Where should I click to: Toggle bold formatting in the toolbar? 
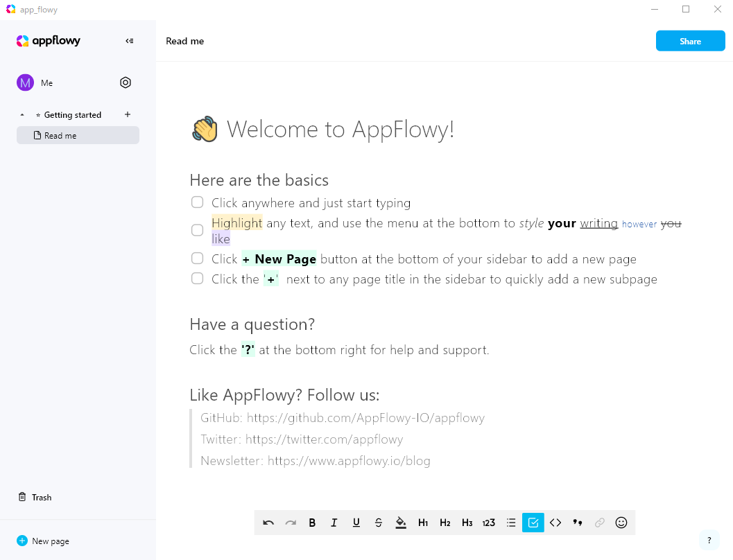pos(312,523)
